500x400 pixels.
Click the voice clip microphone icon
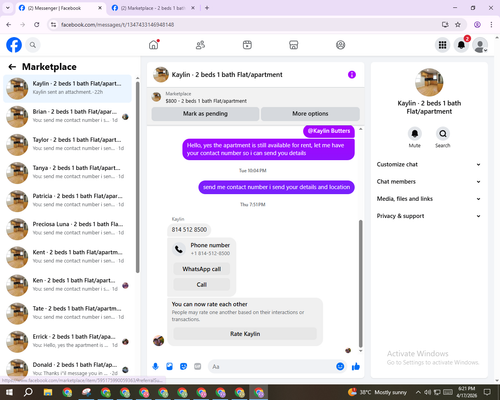coord(155,367)
